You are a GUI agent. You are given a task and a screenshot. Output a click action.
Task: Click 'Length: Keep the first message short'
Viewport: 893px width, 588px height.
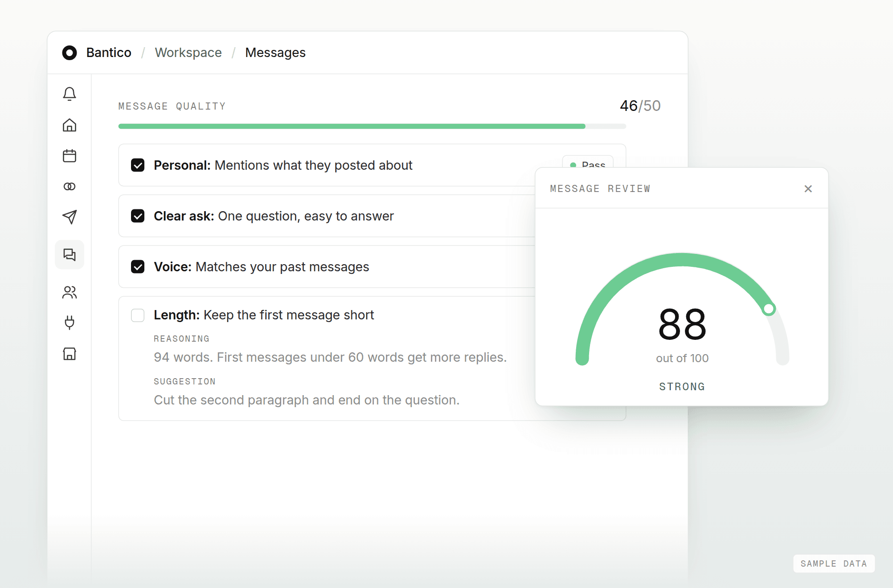pyautogui.click(x=264, y=315)
